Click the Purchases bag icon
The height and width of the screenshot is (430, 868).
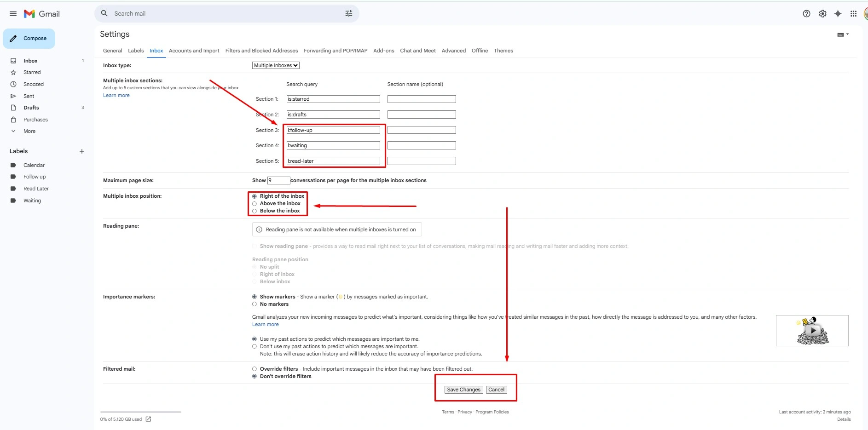tap(13, 120)
